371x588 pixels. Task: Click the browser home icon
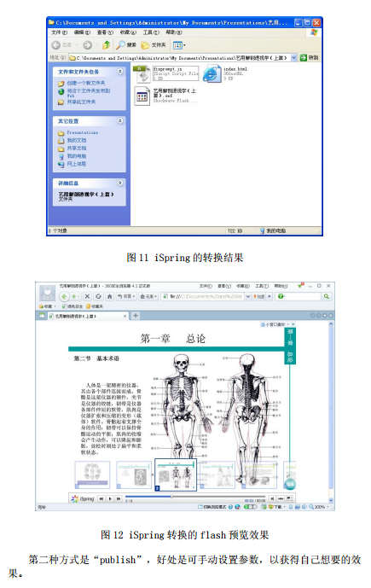tap(109, 296)
